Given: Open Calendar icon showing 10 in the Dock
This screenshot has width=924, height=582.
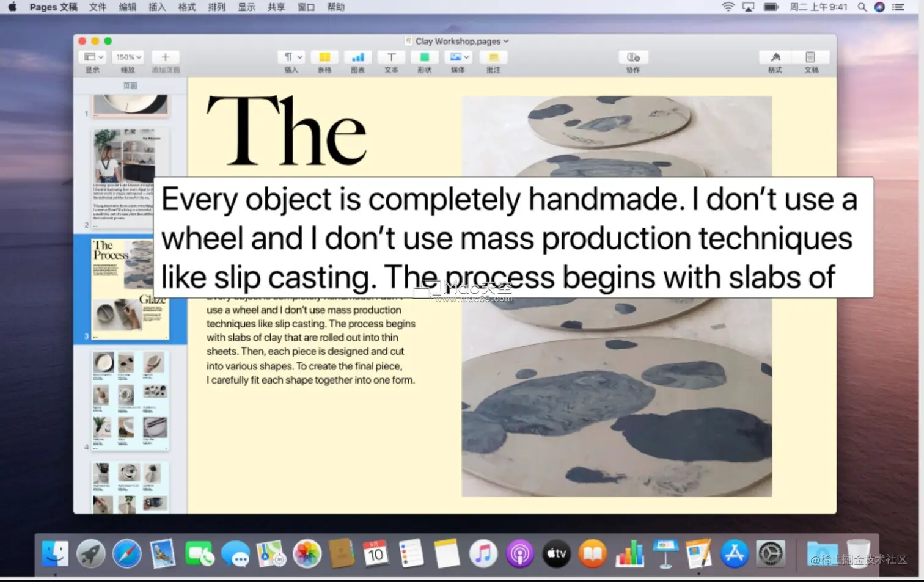Looking at the screenshot, I should [x=375, y=554].
